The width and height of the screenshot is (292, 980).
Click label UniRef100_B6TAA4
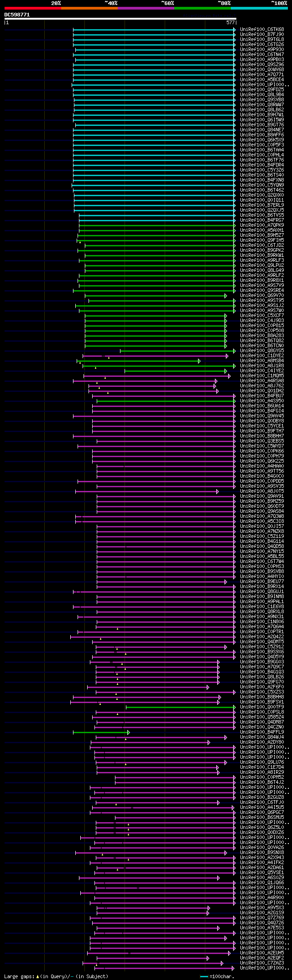(x=262, y=150)
